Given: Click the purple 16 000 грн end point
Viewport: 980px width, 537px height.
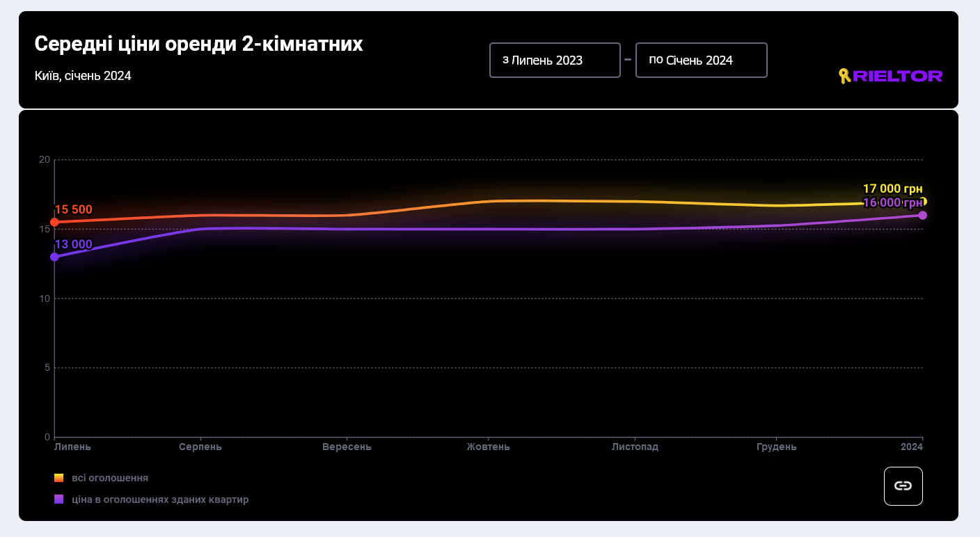Looking at the screenshot, I should (x=922, y=215).
